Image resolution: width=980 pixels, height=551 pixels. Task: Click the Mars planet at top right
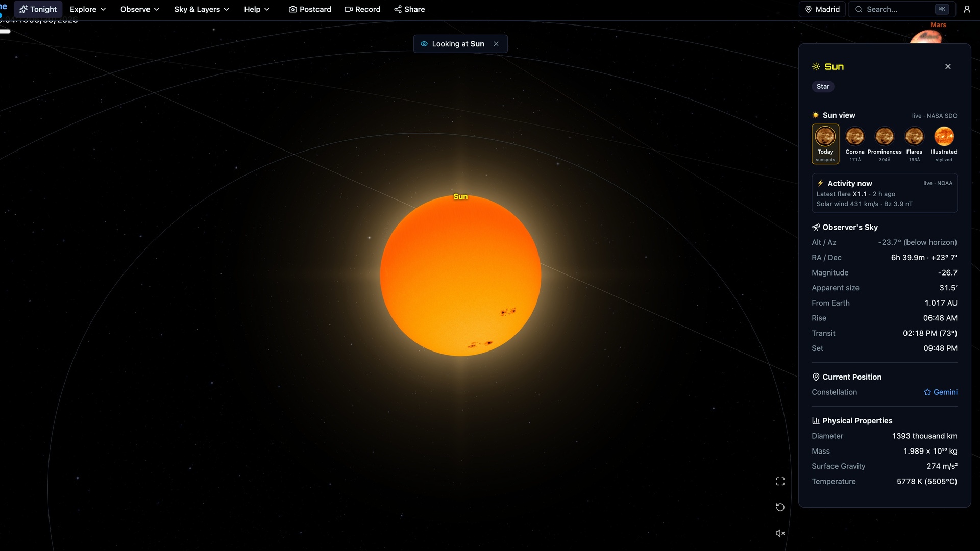[x=926, y=37]
